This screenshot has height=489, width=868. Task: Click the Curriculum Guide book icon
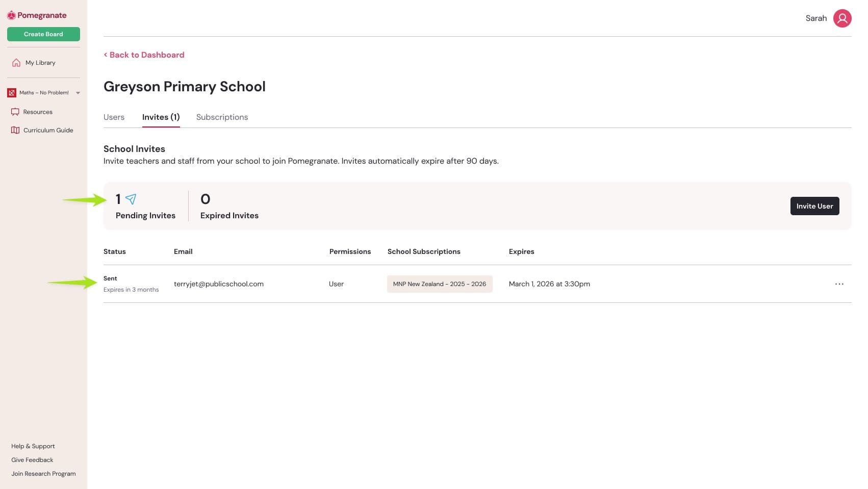[15, 131]
